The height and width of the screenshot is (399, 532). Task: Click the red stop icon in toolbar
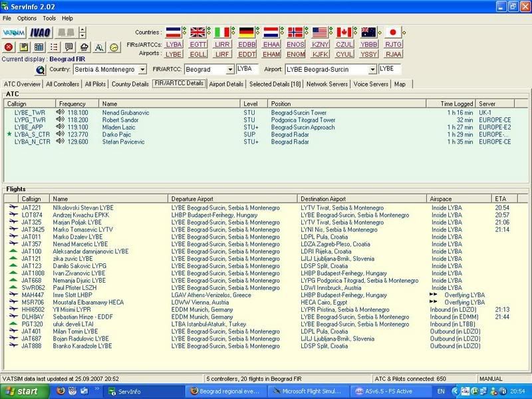click(9, 47)
